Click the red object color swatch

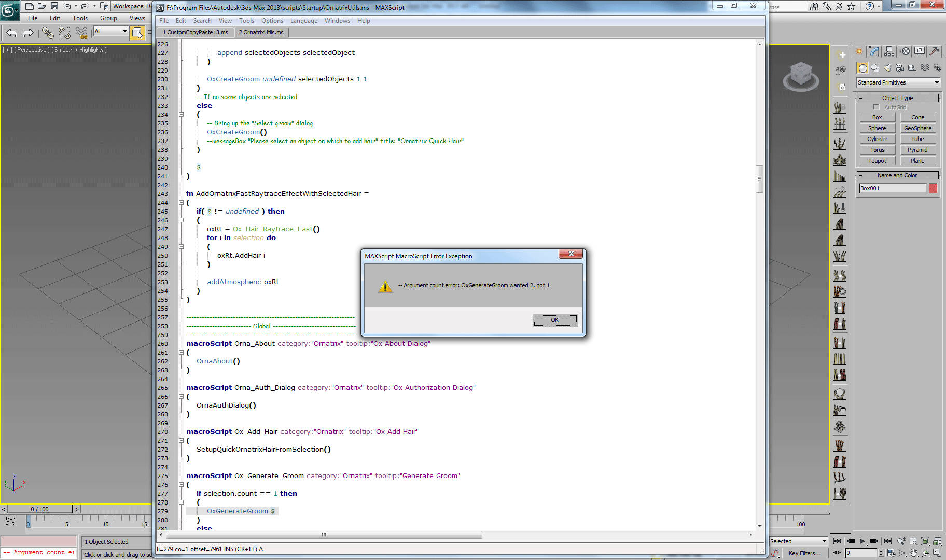[x=933, y=188]
